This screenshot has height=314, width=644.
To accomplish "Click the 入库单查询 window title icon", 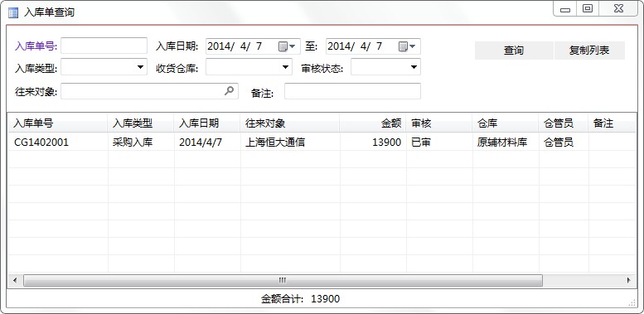I will click(x=13, y=12).
